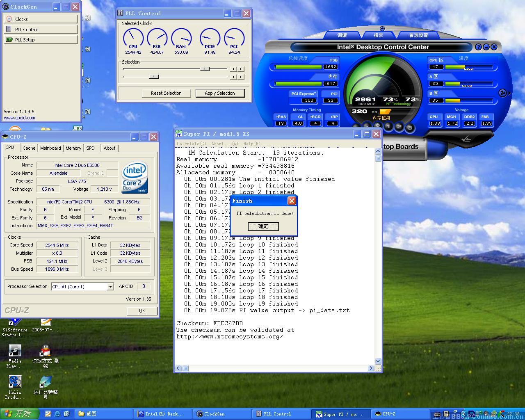Open the Calculate menu in Super PI
Screen dimensions: 525x420
click(191, 144)
